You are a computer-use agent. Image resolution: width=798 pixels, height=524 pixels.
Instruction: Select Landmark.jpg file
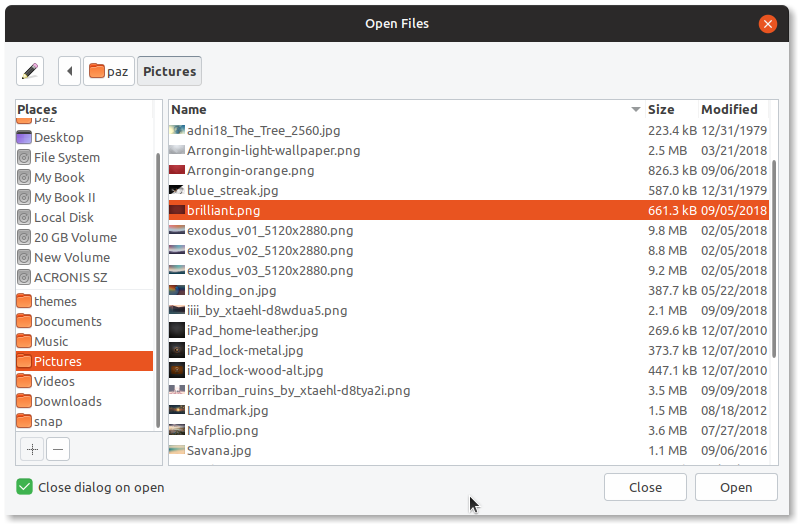pos(468,411)
